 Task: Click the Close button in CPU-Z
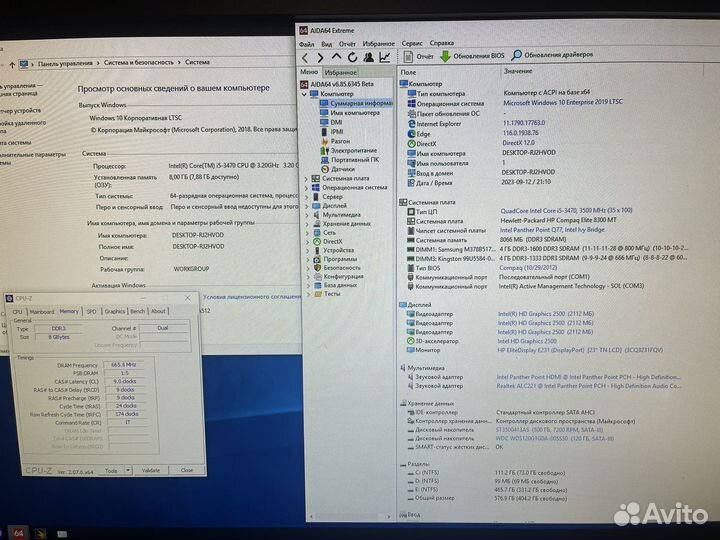click(x=187, y=470)
